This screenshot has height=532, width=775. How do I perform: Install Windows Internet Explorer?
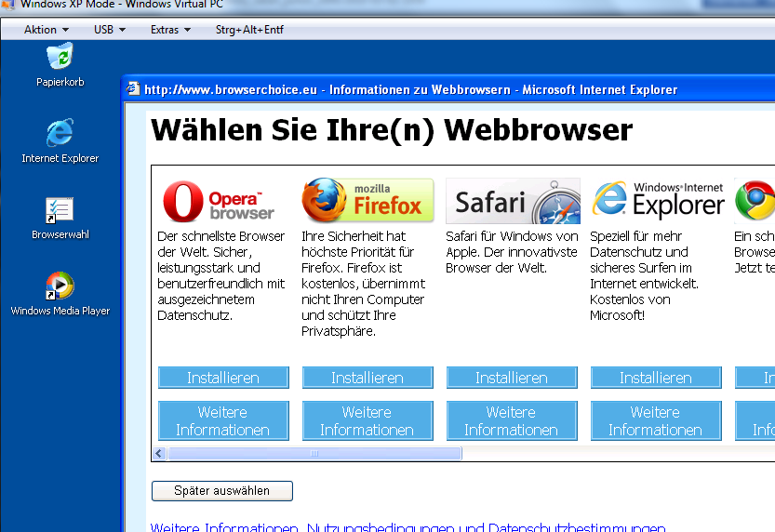click(657, 378)
